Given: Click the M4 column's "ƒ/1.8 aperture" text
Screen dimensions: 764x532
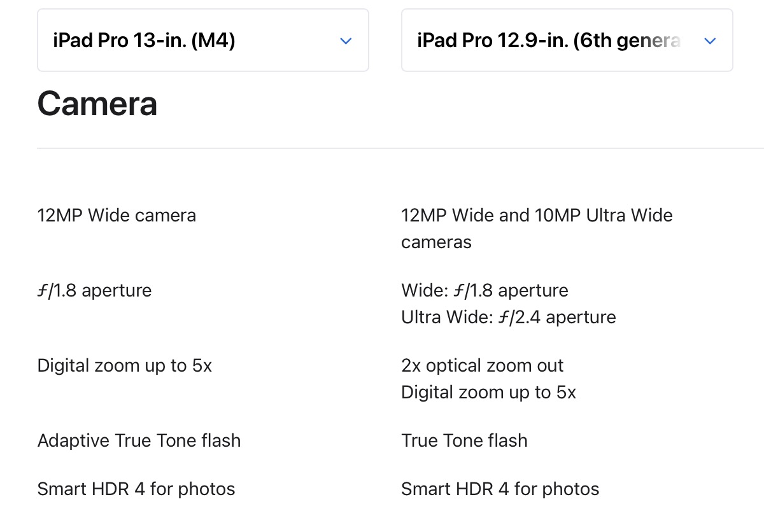Looking at the screenshot, I should click(94, 290).
